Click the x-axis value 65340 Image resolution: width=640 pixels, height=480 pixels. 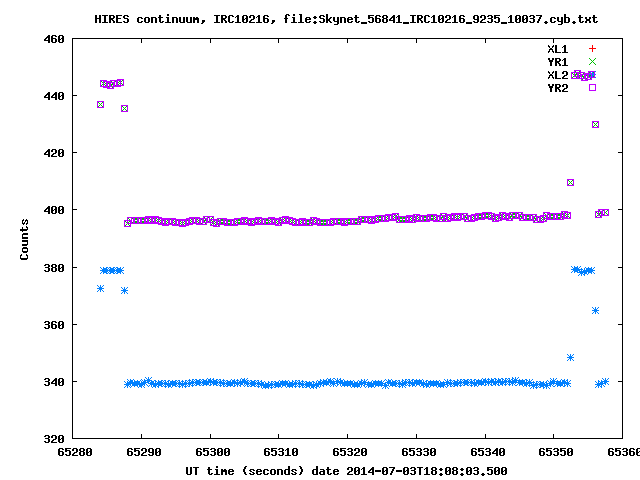[x=488, y=452]
